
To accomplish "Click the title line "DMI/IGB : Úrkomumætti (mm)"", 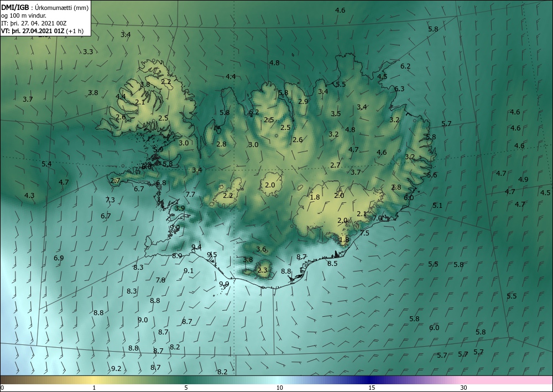I will (x=45, y=7).
